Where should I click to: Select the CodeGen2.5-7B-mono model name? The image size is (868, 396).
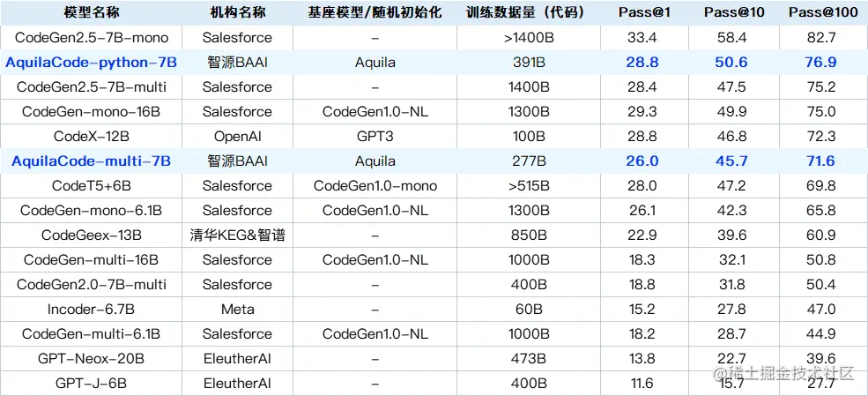tap(92, 38)
